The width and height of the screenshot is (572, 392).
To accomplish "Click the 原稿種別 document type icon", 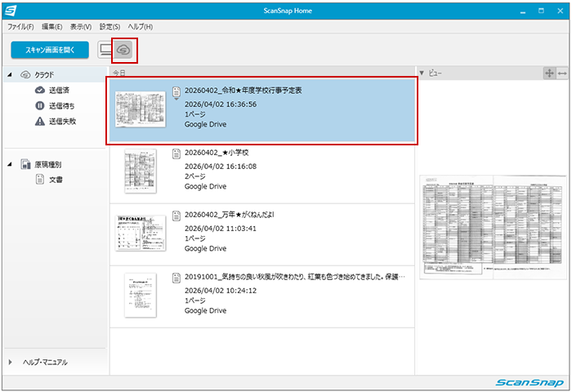I will (25, 164).
